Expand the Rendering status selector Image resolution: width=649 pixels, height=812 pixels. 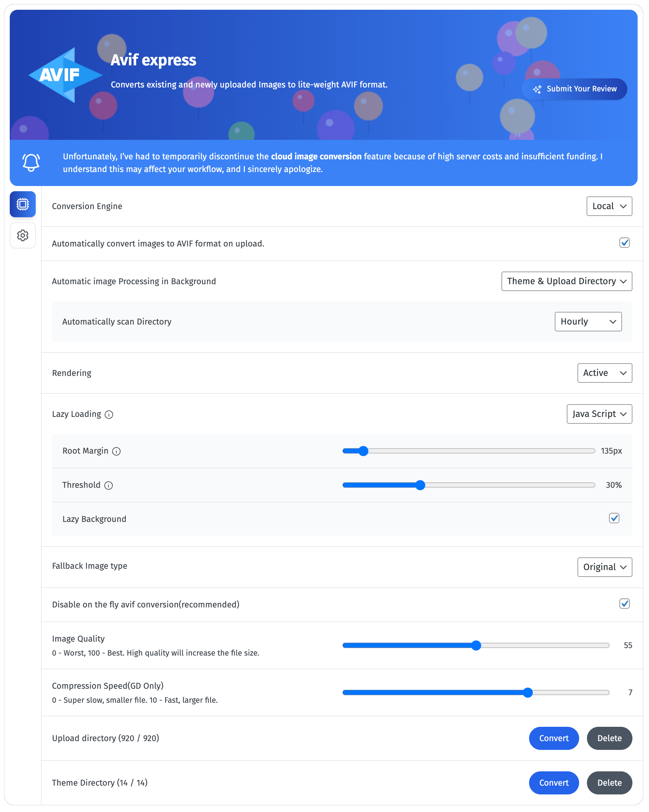pos(604,373)
